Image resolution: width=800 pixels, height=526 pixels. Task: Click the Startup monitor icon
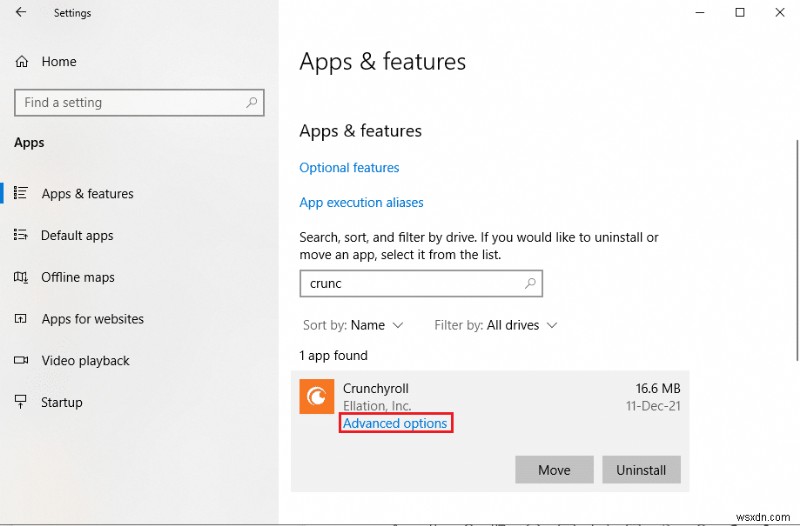(20, 402)
